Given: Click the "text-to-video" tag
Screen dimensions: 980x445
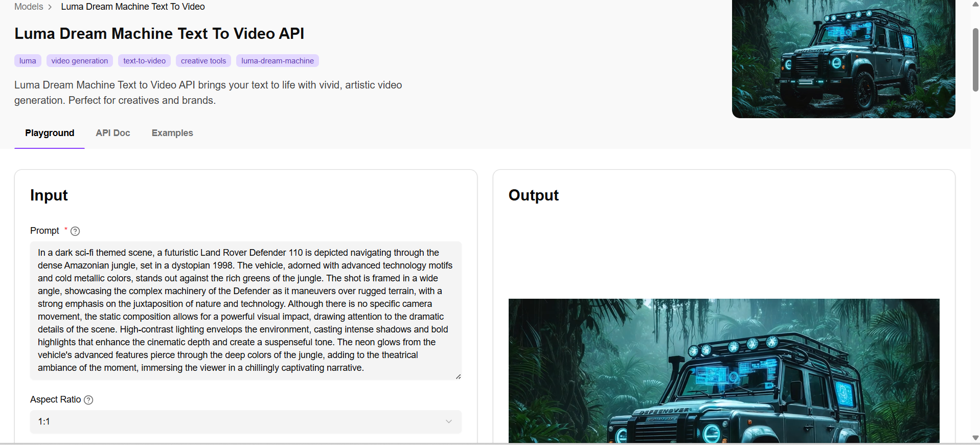Looking at the screenshot, I should click(x=144, y=61).
